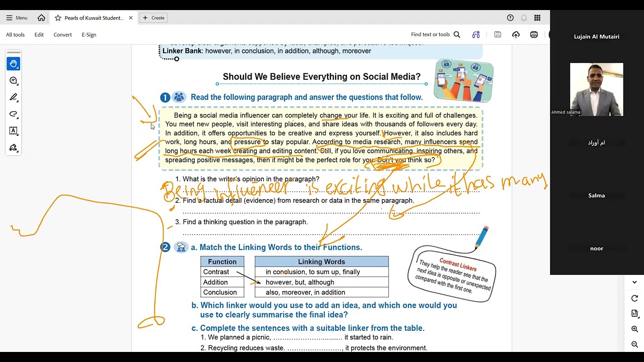This screenshot has height=362, width=644.
Task: Zoom in with the plus magnifier
Action: click(x=634, y=329)
